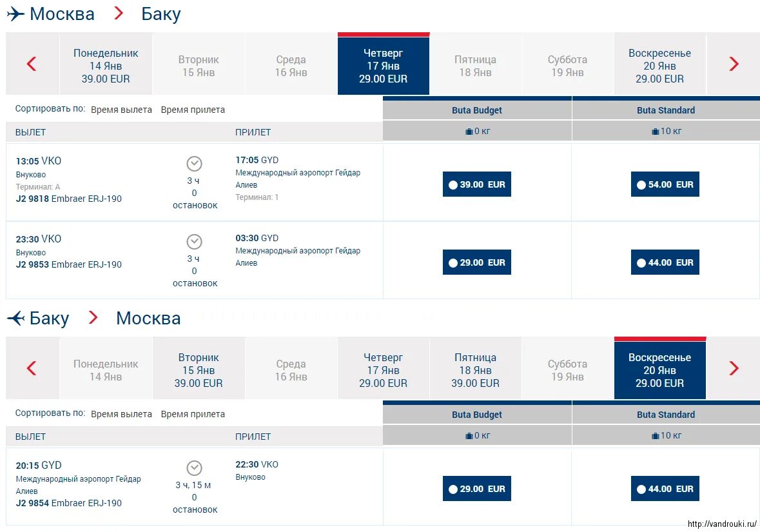Sort return flights by Время прилета
760x532 pixels.
193,414
